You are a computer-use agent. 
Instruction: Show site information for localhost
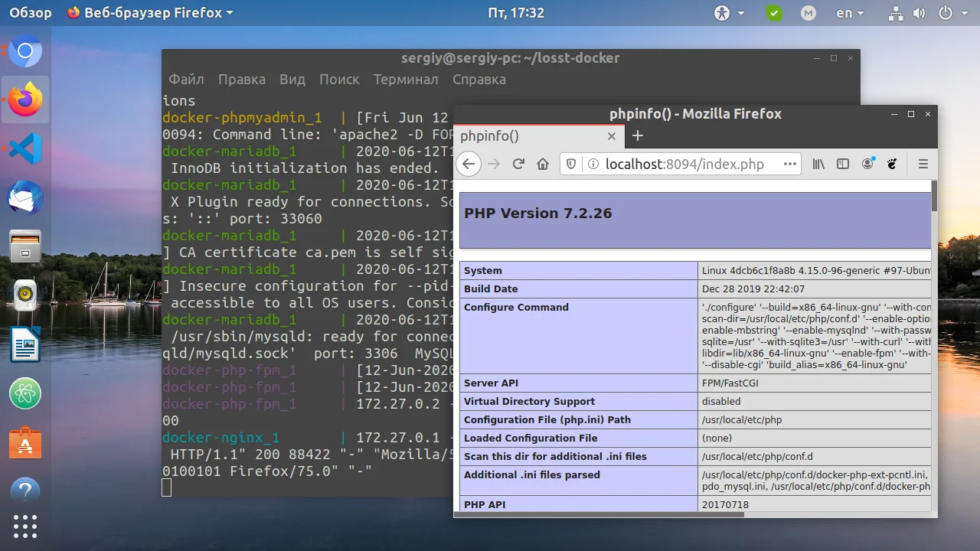click(592, 164)
